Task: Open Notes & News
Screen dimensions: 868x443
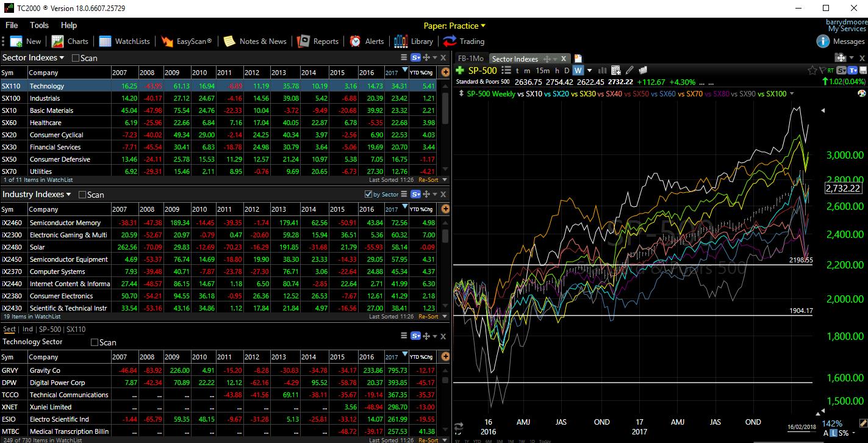Action: [x=255, y=41]
